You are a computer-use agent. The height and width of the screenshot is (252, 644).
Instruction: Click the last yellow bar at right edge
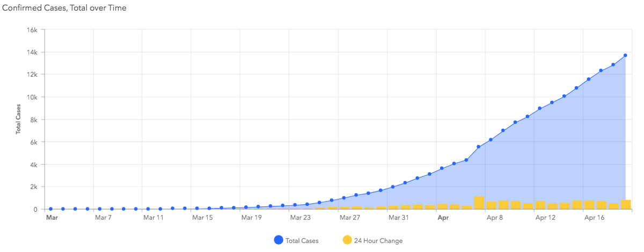pyautogui.click(x=626, y=204)
